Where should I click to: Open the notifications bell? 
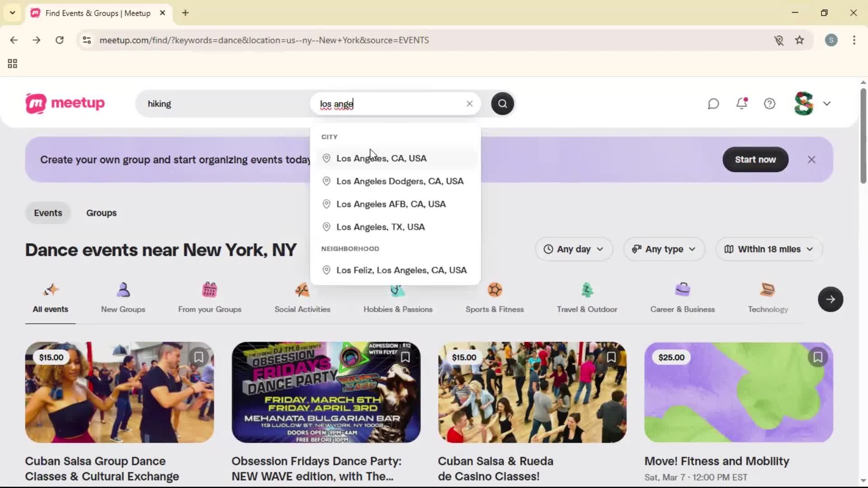click(x=741, y=103)
